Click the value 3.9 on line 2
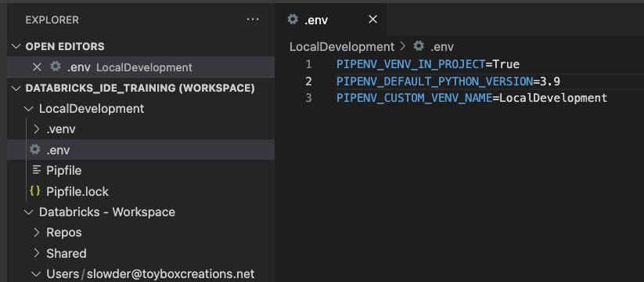644x282 pixels. point(550,81)
